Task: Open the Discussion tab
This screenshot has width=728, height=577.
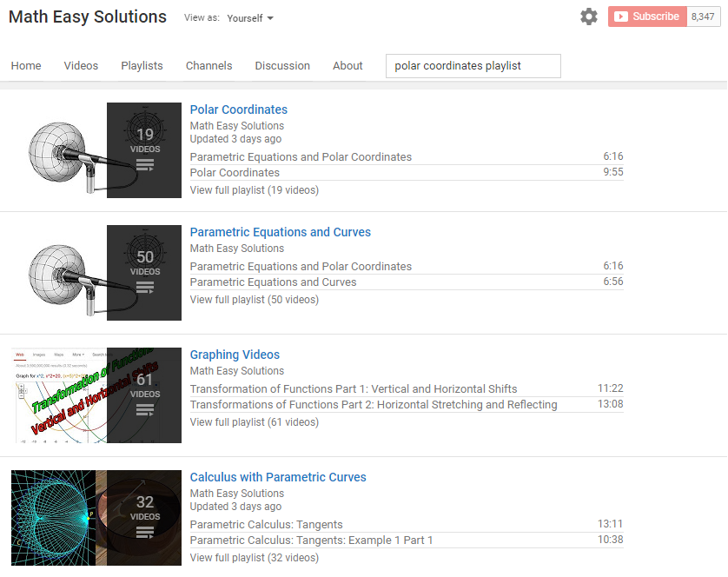Action: [282, 66]
